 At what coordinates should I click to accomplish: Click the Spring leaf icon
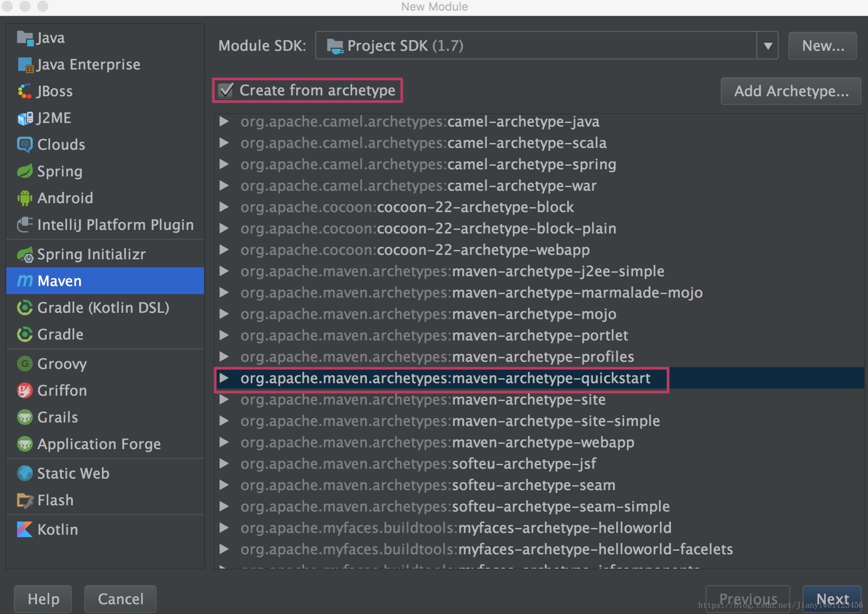pos(25,172)
